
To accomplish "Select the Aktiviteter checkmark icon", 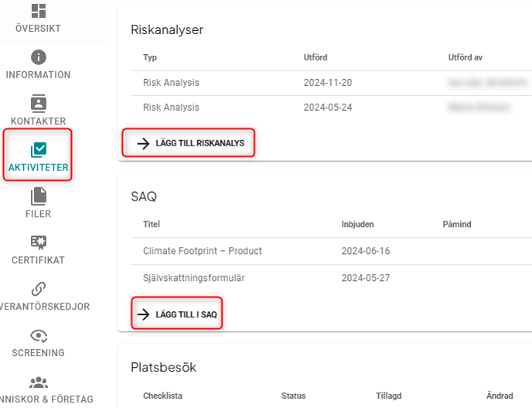I will click(x=38, y=150).
